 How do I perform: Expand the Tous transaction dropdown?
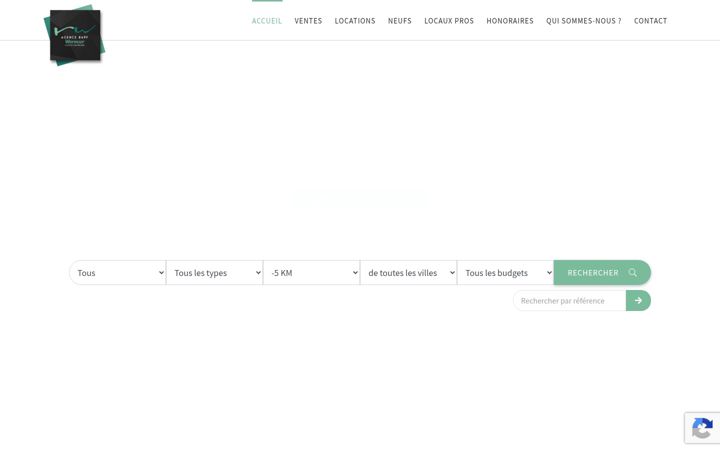118,273
